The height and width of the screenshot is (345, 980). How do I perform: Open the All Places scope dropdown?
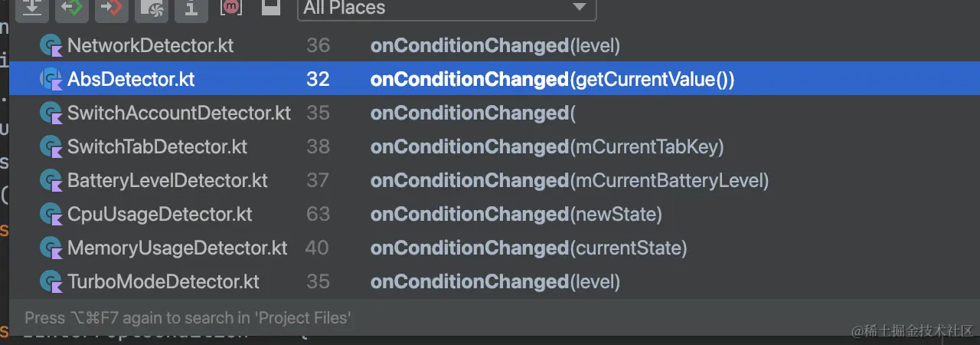tap(446, 8)
